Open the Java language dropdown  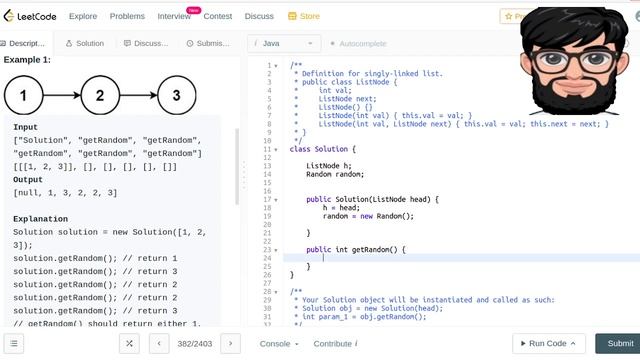[x=284, y=43]
